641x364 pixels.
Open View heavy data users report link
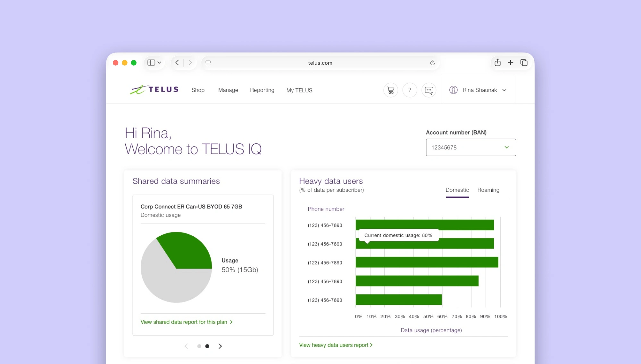coord(336,345)
